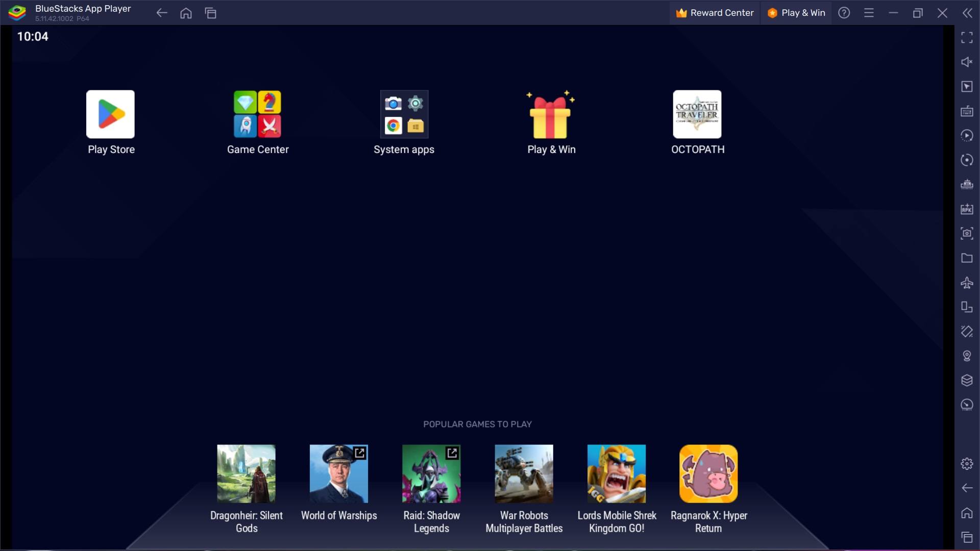Viewport: 980px width, 551px height.
Task: Go back using title bar arrow
Action: pos(162,13)
